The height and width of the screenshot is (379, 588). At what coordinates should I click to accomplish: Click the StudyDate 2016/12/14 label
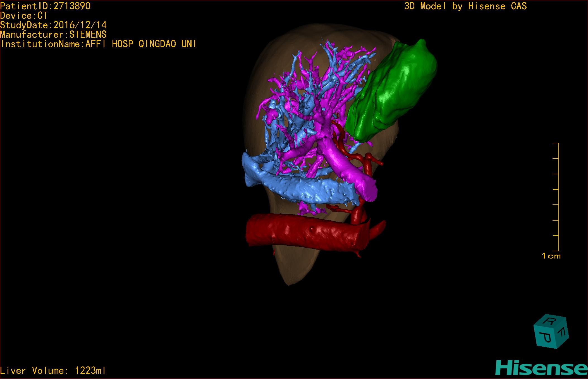coord(53,25)
